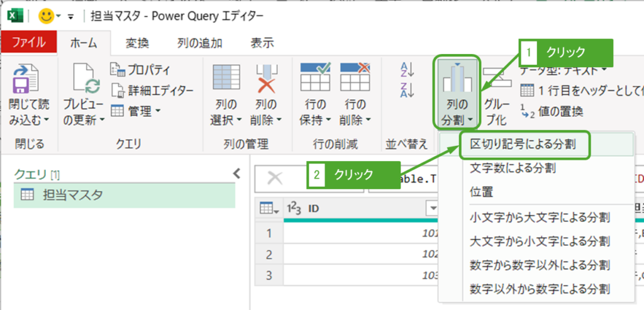
Task: Sort ascending with the A-Z icon
Action: click(407, 70)
